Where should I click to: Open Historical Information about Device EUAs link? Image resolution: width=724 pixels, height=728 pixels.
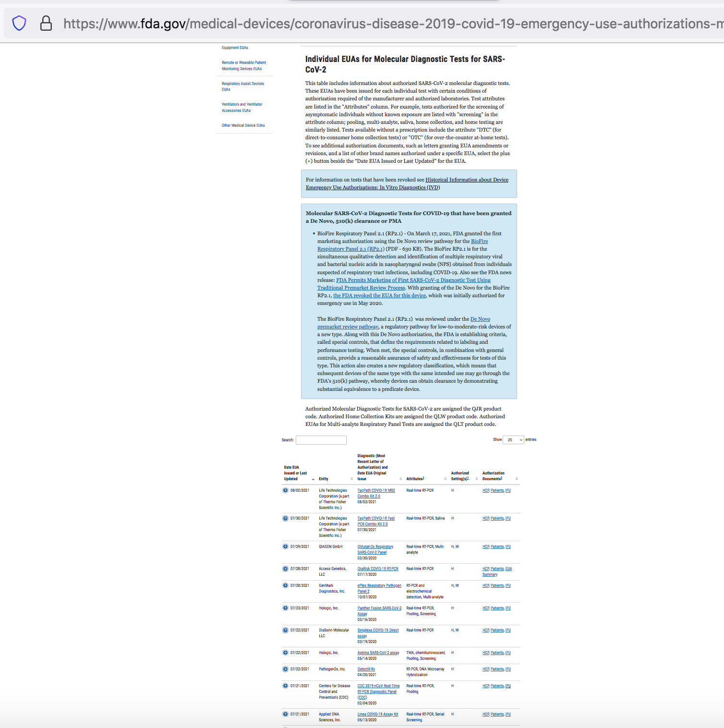coord(407,183)
